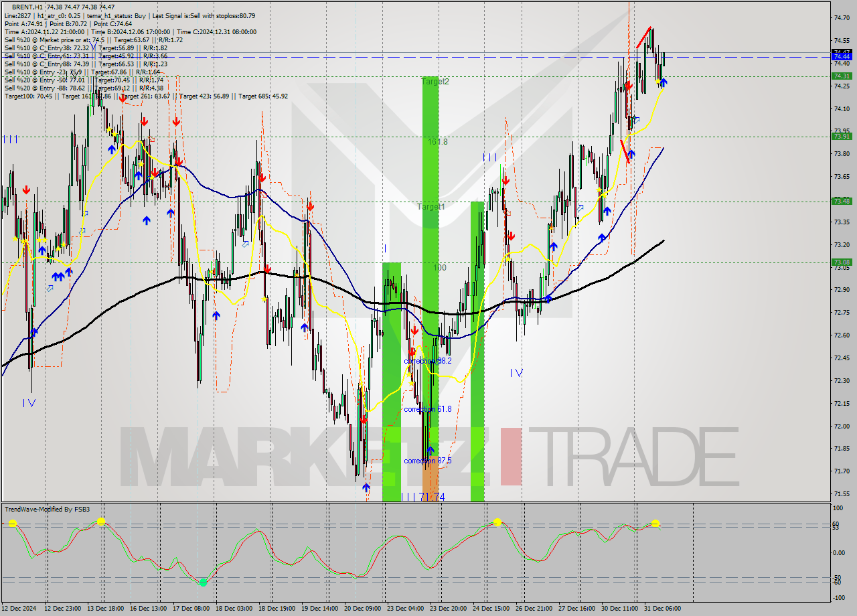Click the 71.55 price axis label
Viewport: 857px width, 616px height.
842,493
